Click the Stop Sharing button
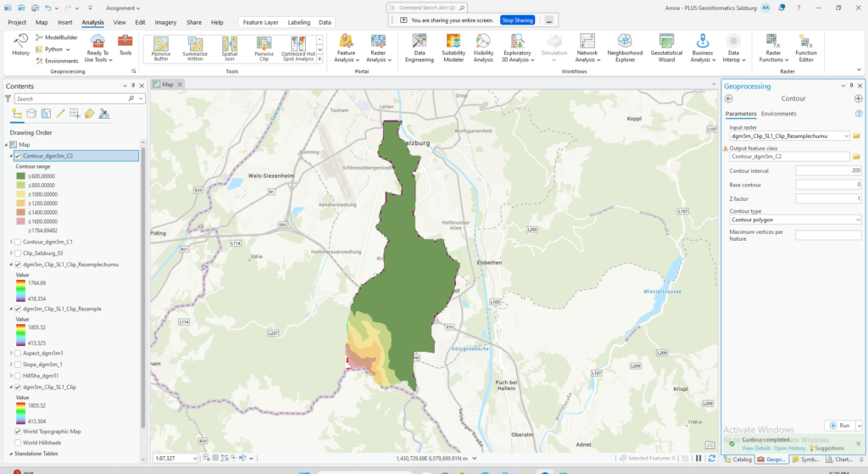This screenshot has width=868, height=474. (x=517, y=20)
